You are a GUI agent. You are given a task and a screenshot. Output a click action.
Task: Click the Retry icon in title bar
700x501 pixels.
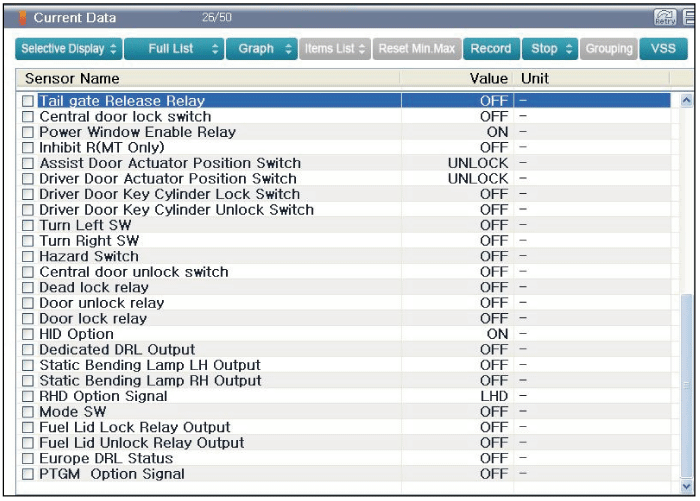pyautogui.click(x=665, y=17)
